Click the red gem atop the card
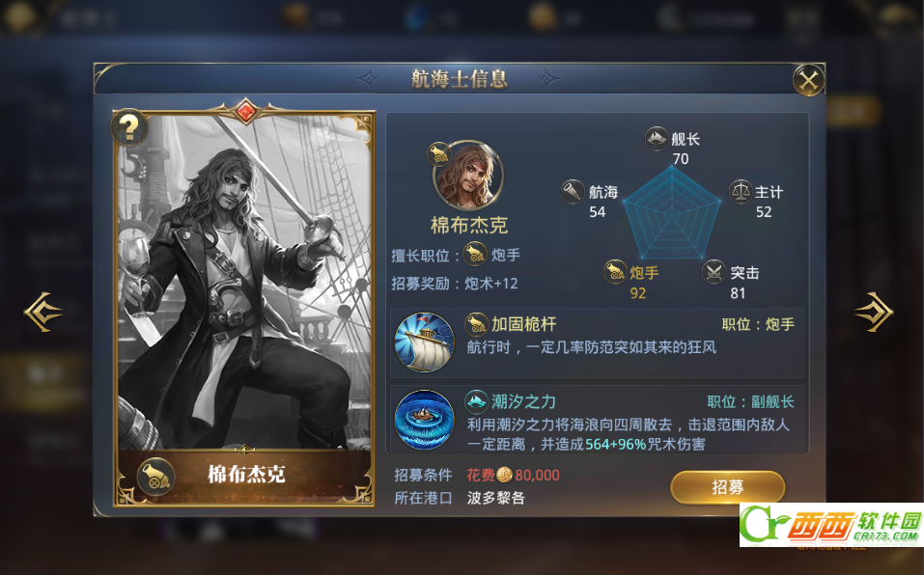Screen dimensions: 924x575 click(246, 111)
